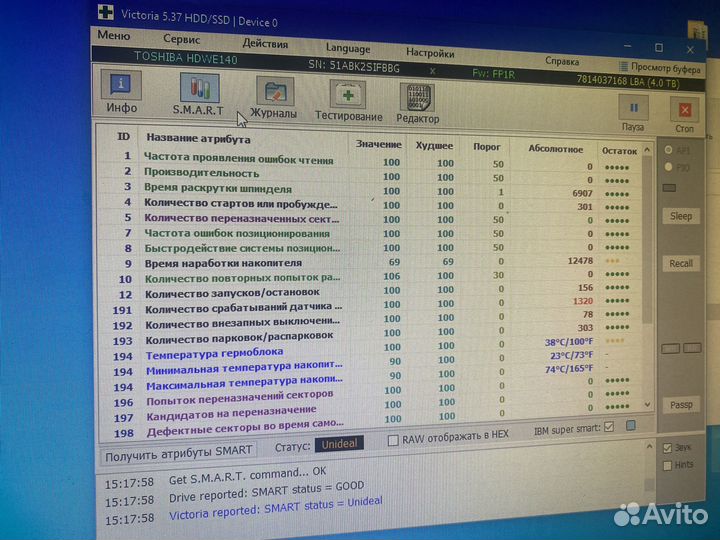Open the Редактор sector editor
Viewport: 720px width, 540px height.
[x=417, y=104]
